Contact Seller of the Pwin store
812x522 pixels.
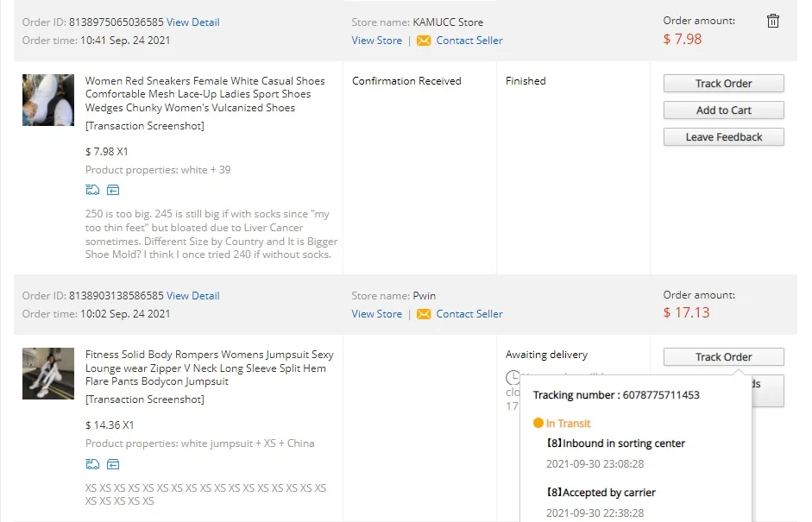pyautogui.click(x=469, y=314)
